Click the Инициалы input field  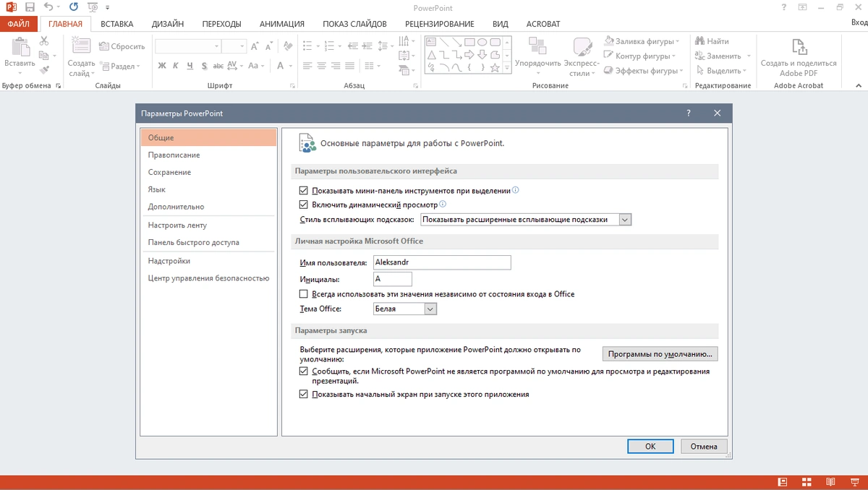pos(393,279)
